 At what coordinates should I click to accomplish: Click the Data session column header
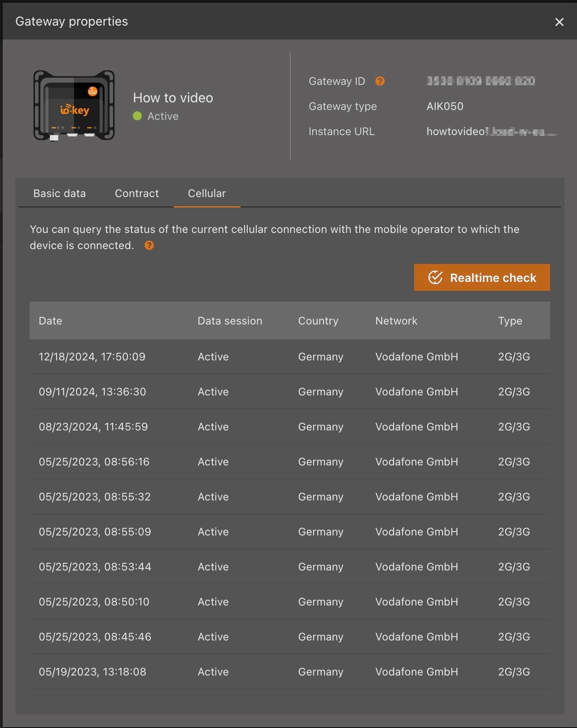[230, 321]
